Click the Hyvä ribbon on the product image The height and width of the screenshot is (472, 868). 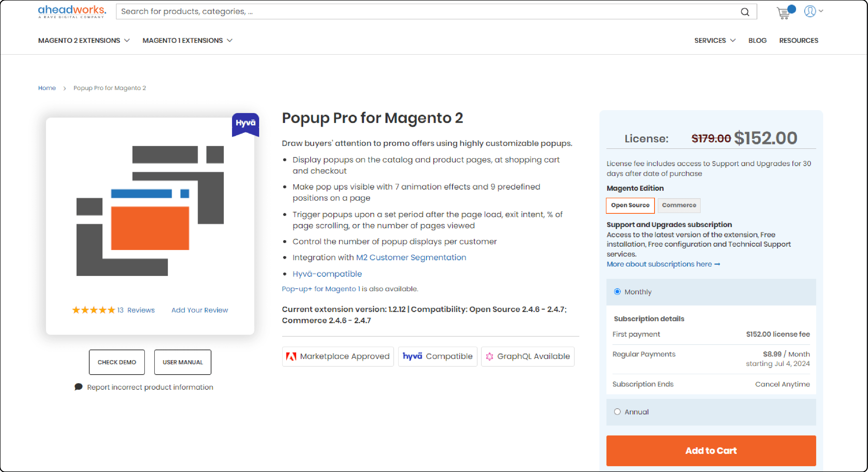(245, 124)
